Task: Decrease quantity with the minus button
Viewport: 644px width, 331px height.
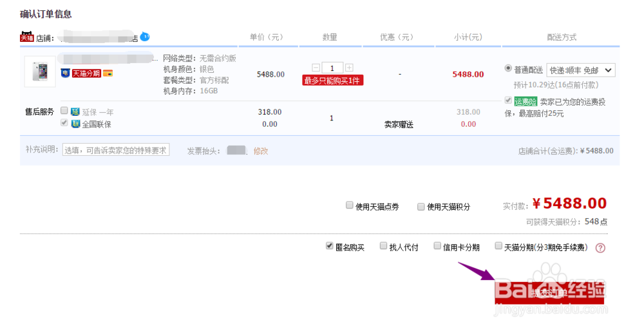Action: pyautogui.click(x=316, y=68)
